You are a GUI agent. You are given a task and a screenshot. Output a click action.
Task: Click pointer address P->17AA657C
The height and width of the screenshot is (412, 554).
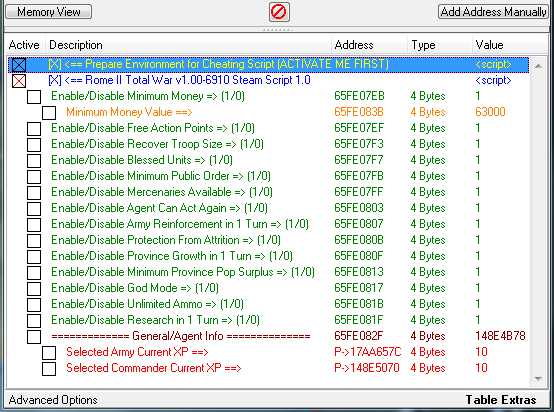[x=368, y=352]
